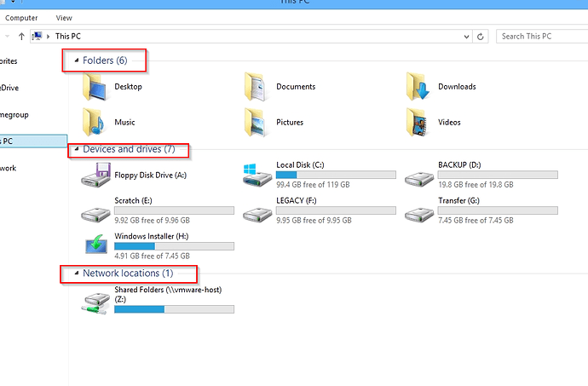588x386 pixels.
Task: Select the Local Disk (C:) drive icon
Action: pos(257,175)
